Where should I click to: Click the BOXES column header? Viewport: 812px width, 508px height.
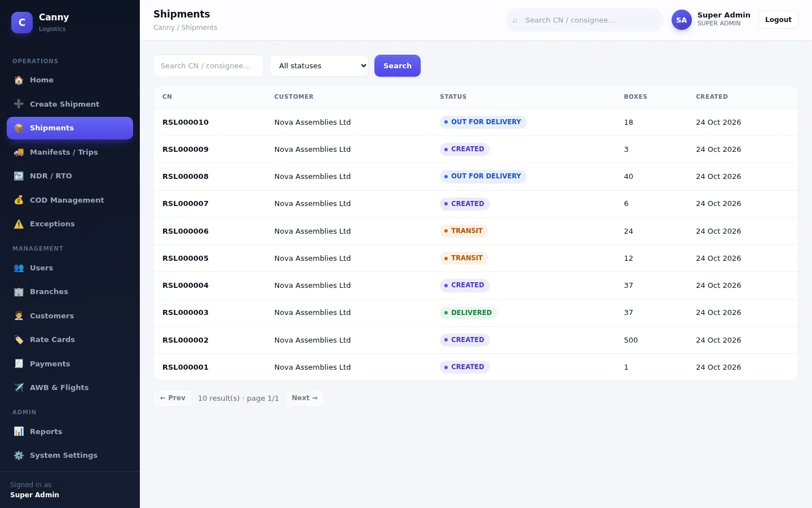click(636, 97)
